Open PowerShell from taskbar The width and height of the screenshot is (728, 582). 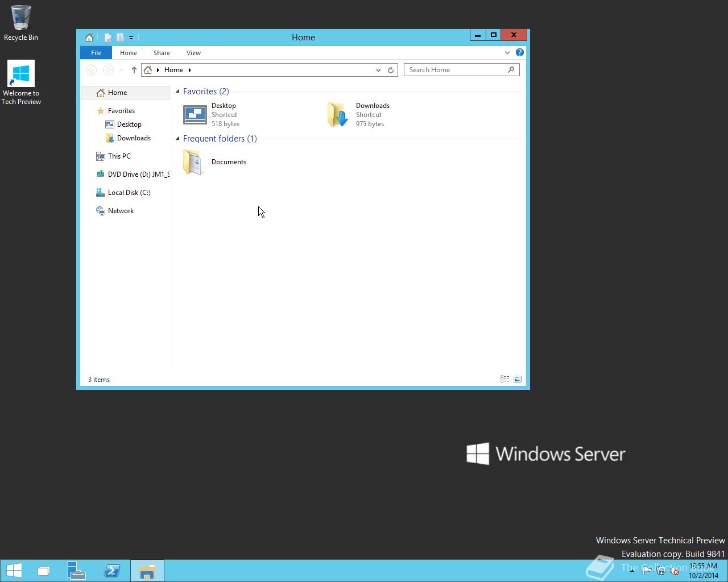(112, 571)
